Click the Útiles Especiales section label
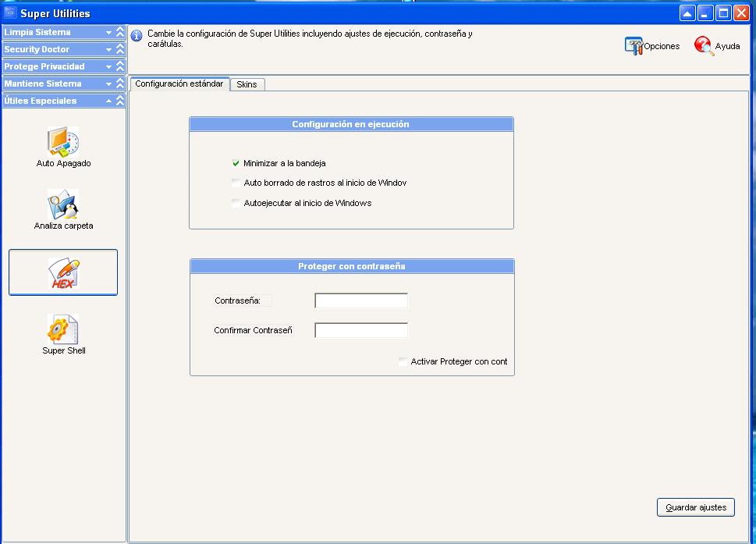The height and width of the screenshot is (544, 756). 41,101
